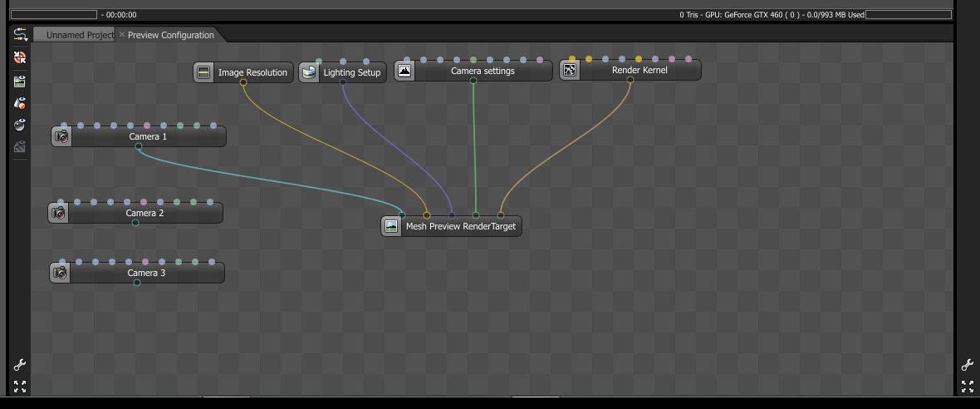Click the Camera settings node icon
This screenshot has height=409, width=980.
tap(404, 71)
